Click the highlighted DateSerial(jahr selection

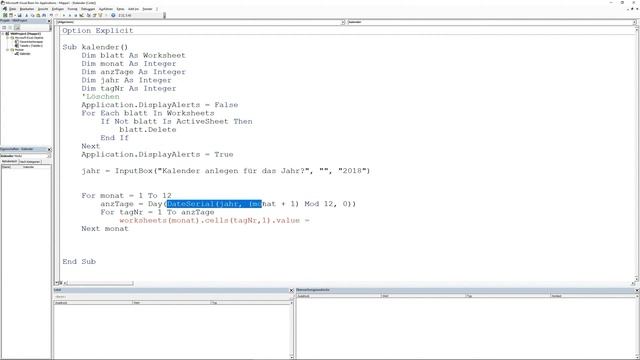(x=214, y=204)
